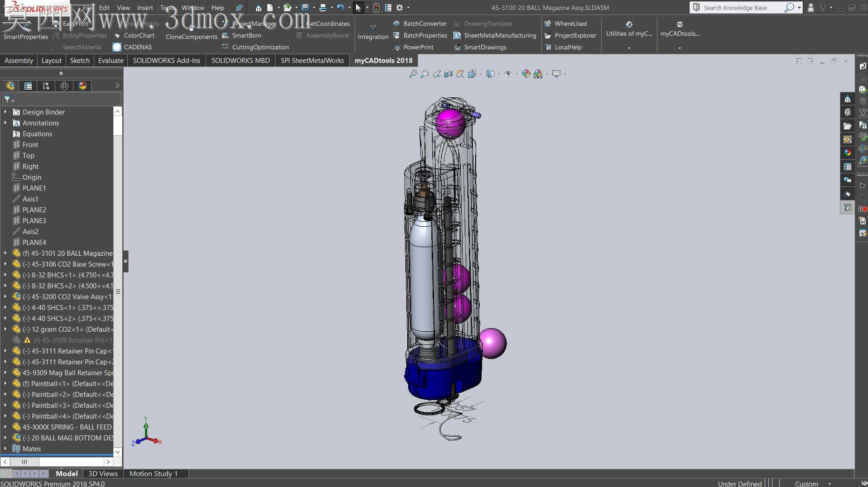The width and height of the screenshot is (868, 487).
Task: Open the Motion Study 1 tab
Action: [x=154, y=473]
